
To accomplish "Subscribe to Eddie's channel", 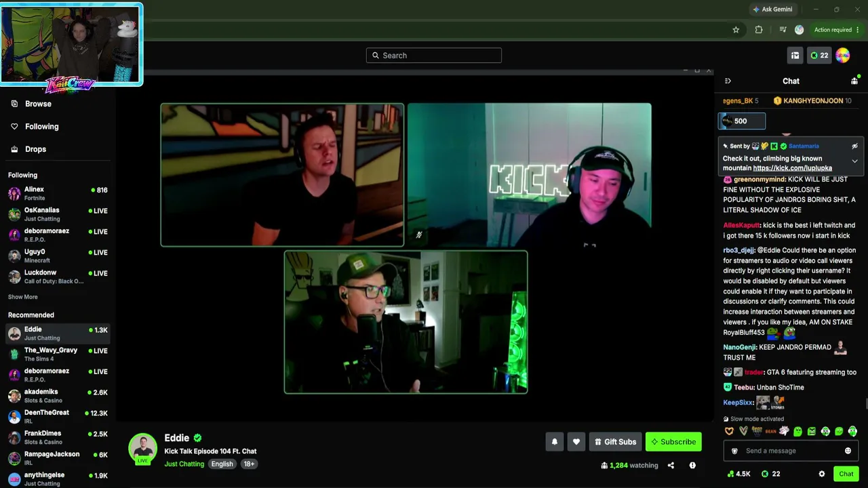I will [x=673, y=442].
